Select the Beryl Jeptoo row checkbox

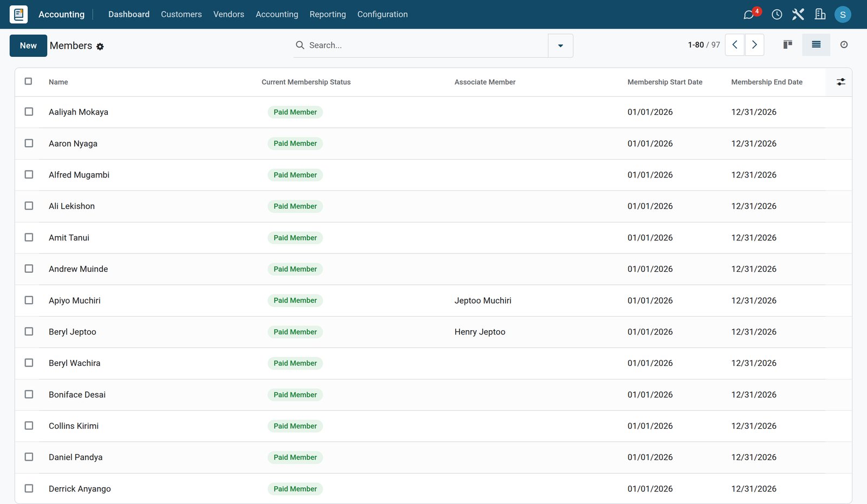point(29,332)
